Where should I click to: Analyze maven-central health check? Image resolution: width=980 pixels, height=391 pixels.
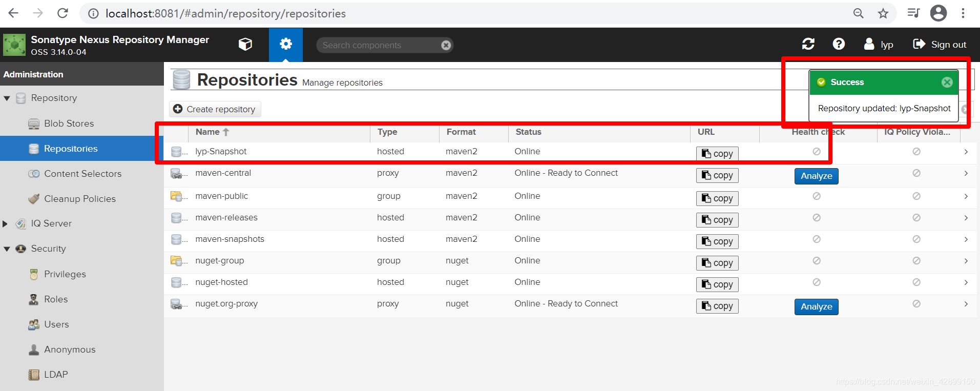817,176
